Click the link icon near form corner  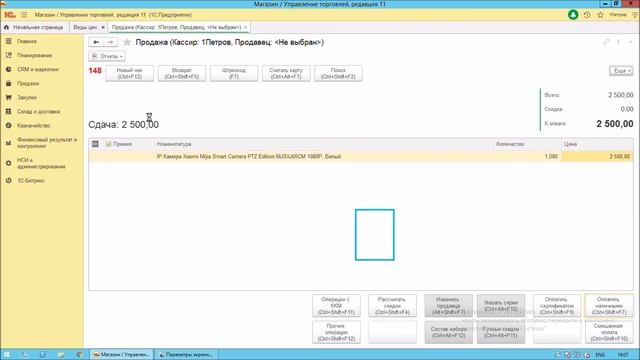point(606,42)
